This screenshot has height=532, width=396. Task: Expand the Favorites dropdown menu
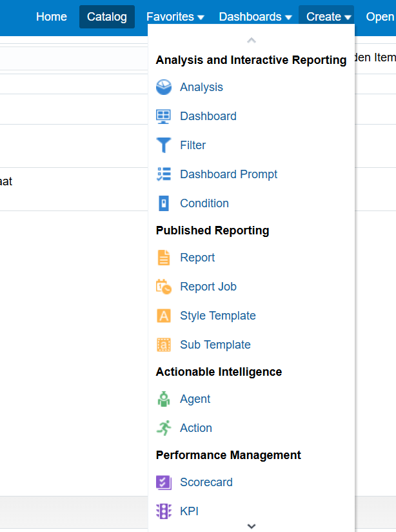(x=175, y=17)
